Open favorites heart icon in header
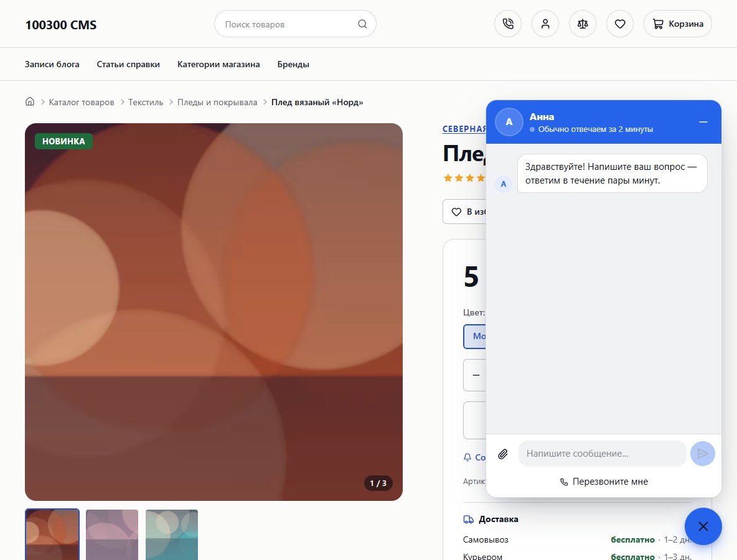Screen dimensions: 737x560 [x=620, y=24]
